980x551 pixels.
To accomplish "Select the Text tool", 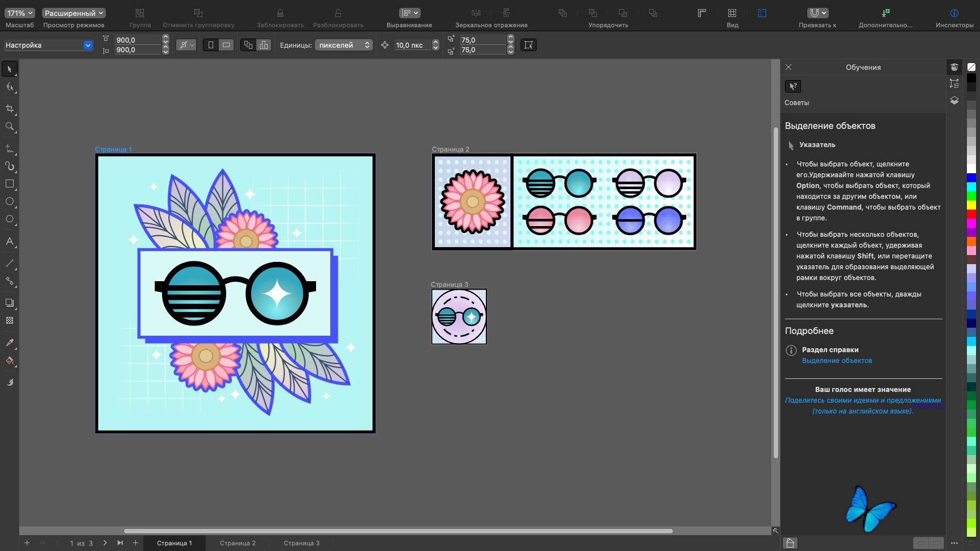I will [x=10, y=241].
